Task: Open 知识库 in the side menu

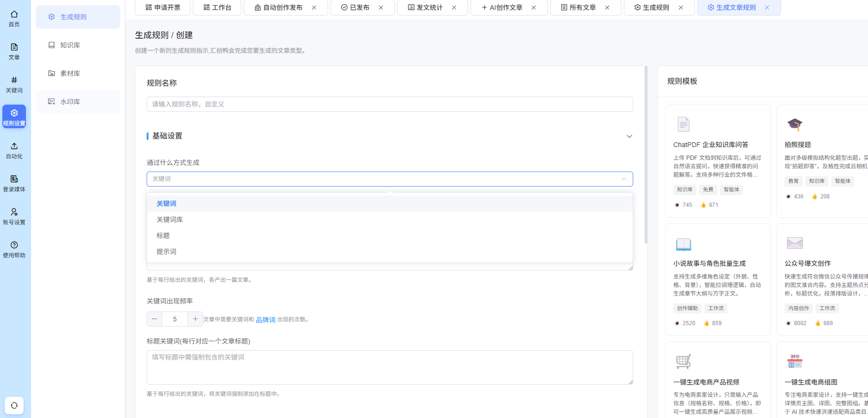Action: coord(70,45)
